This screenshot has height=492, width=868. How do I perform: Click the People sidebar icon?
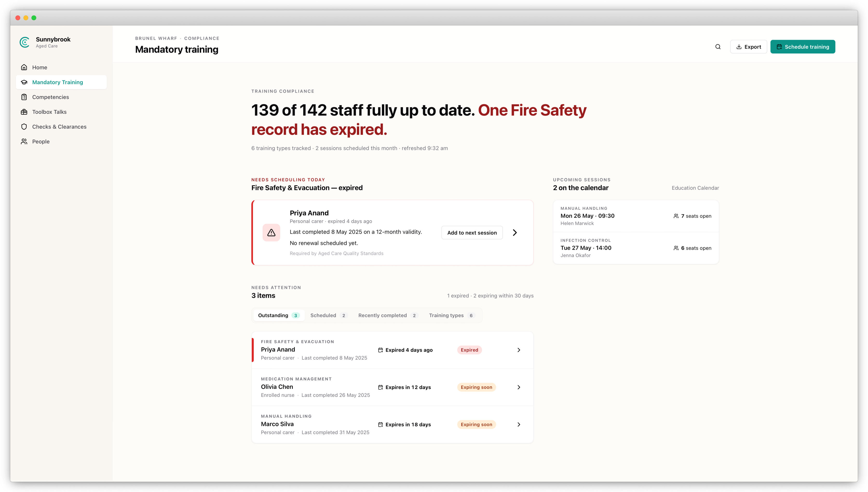point(24,142)
